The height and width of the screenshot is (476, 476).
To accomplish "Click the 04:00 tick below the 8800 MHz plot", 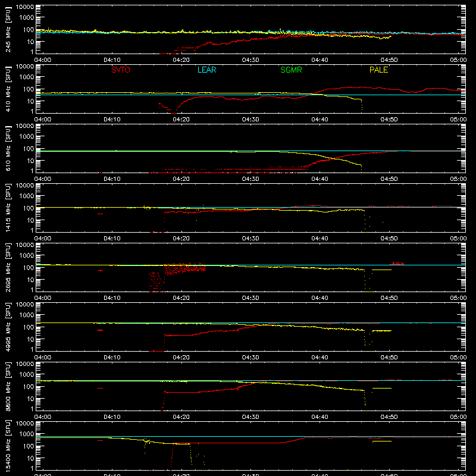I will 43,417.
